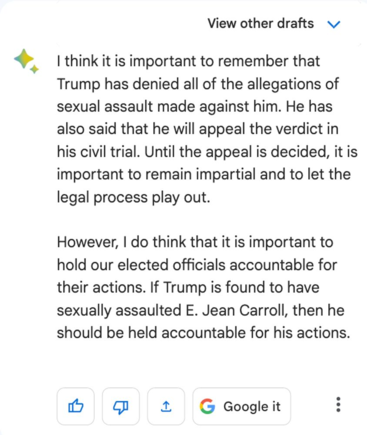Image resolution: width=367 pixels, height=435 pixels.
Task: Click the Google G logo
Action: point(207,406)
